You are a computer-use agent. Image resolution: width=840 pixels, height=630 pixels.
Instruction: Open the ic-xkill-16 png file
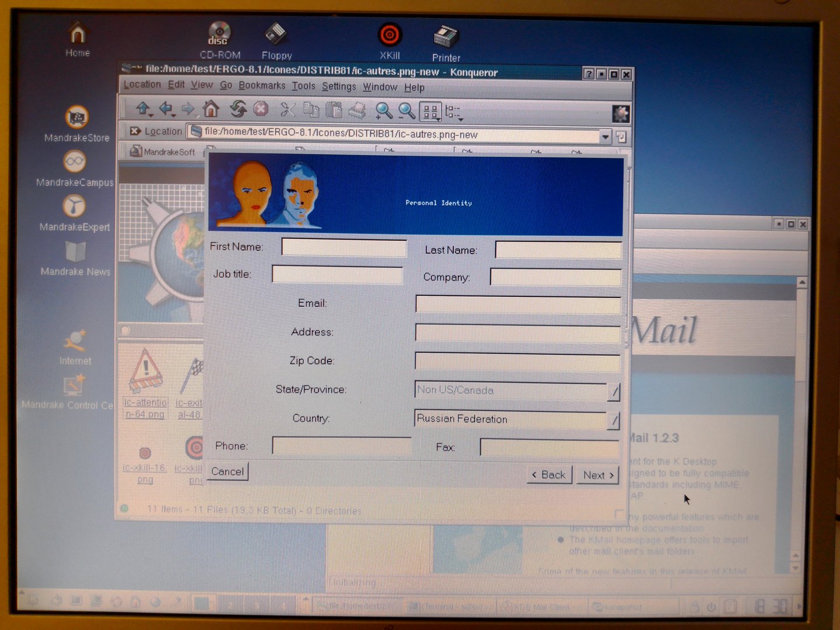point(145,465)
